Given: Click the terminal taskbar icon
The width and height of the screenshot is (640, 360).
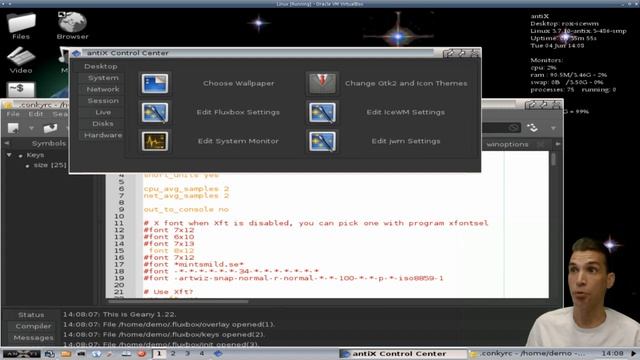Looking at the screenshot, I should (81, 354).
